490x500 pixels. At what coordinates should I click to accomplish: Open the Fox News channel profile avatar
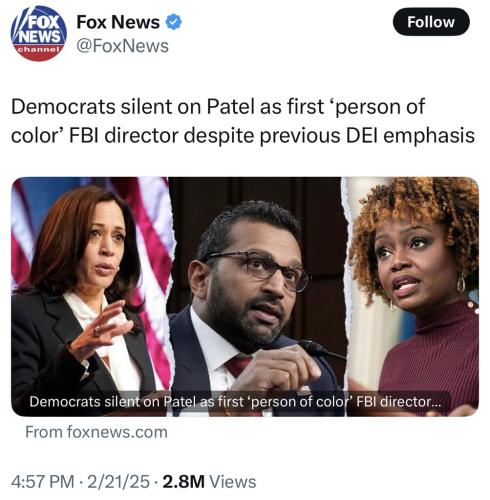pos(39,33)
